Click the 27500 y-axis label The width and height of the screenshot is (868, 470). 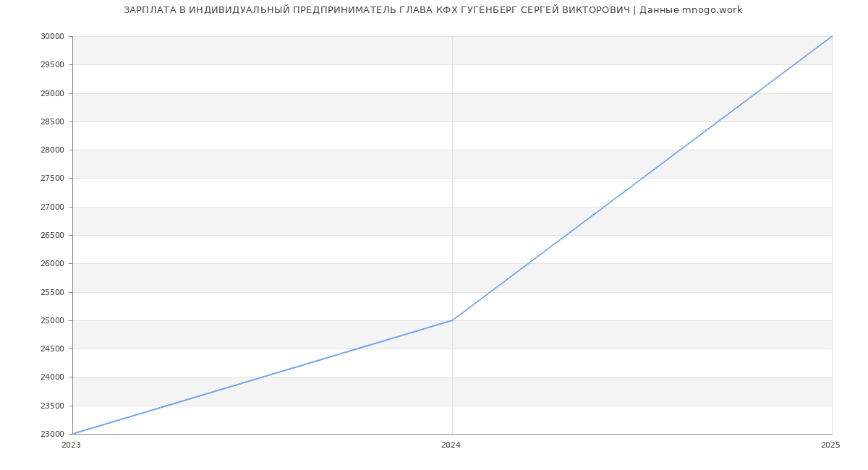pos(52,179)
